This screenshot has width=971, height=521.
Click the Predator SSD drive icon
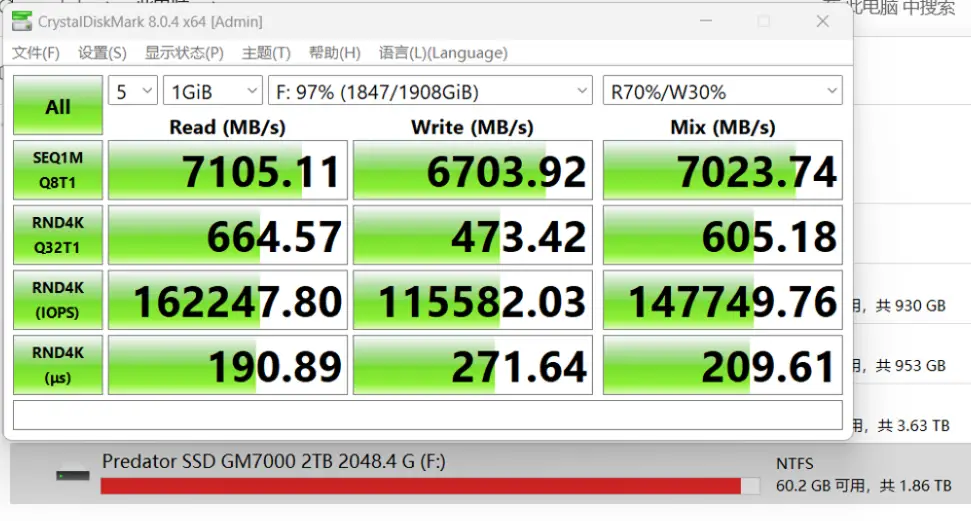point(73,474)
